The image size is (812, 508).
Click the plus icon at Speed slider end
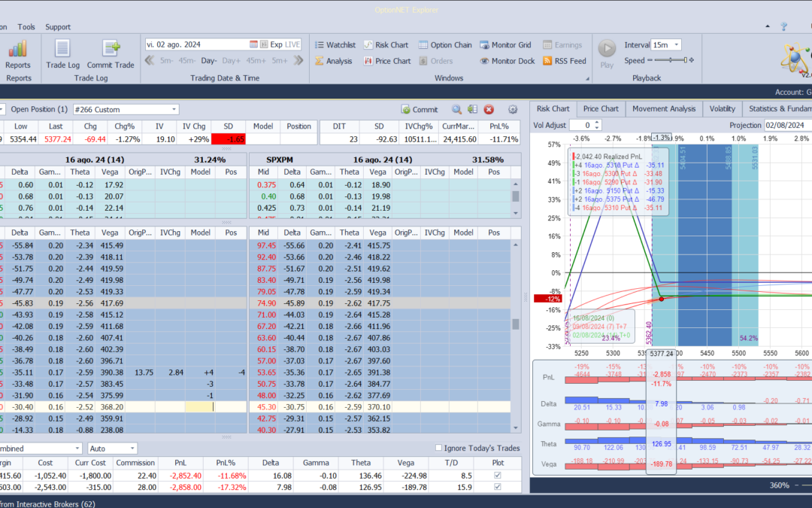click(x=692, y=60)
